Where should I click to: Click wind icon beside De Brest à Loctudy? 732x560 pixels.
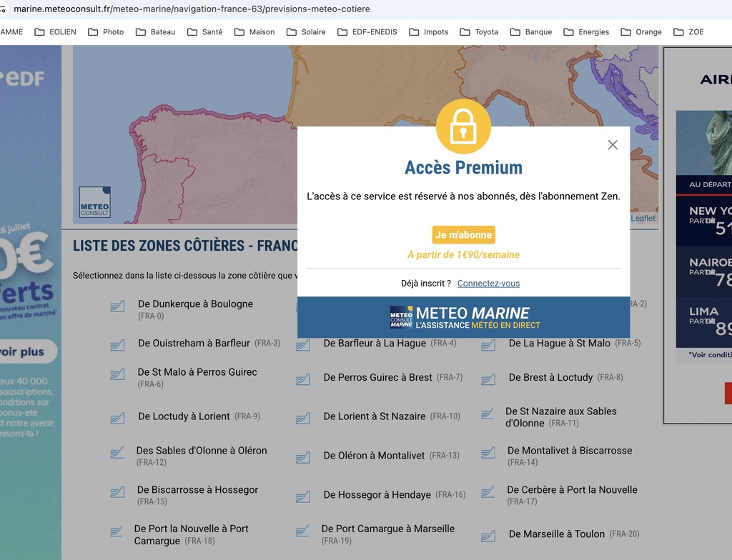(x=488, y=379)
